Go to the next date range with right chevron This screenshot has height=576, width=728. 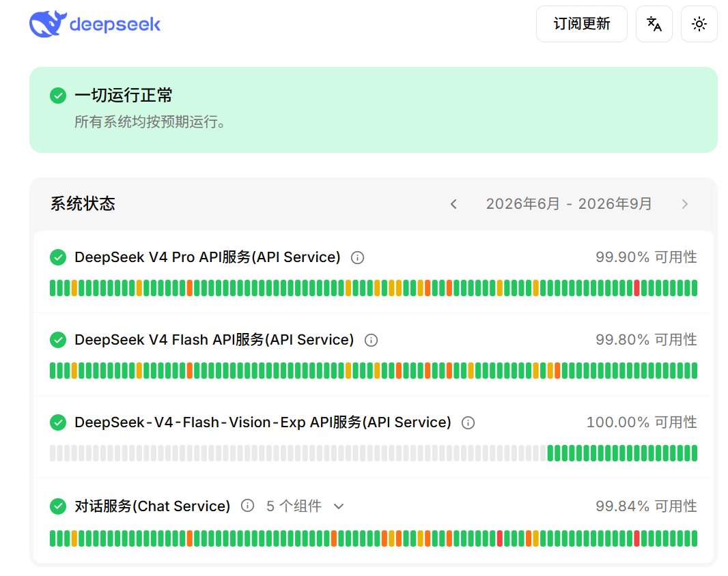[x=684, y=204]
